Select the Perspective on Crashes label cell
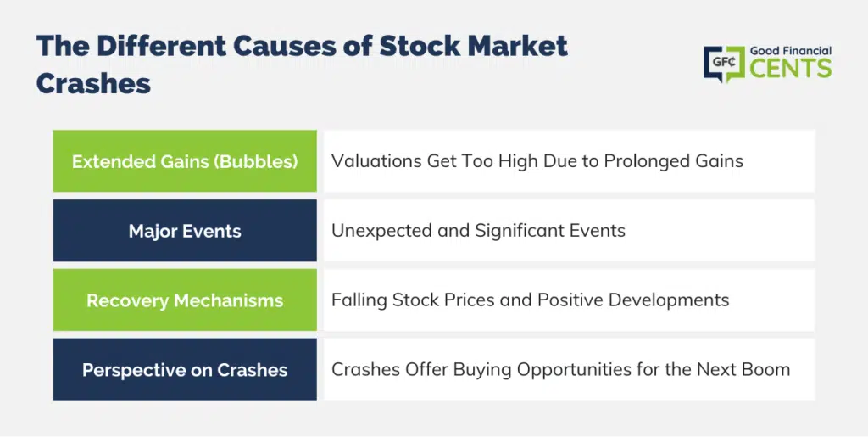 [x=185, y=369]
